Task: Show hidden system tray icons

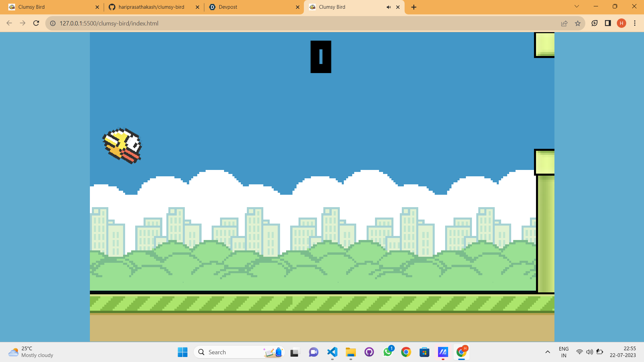Action: click(547, 352)
